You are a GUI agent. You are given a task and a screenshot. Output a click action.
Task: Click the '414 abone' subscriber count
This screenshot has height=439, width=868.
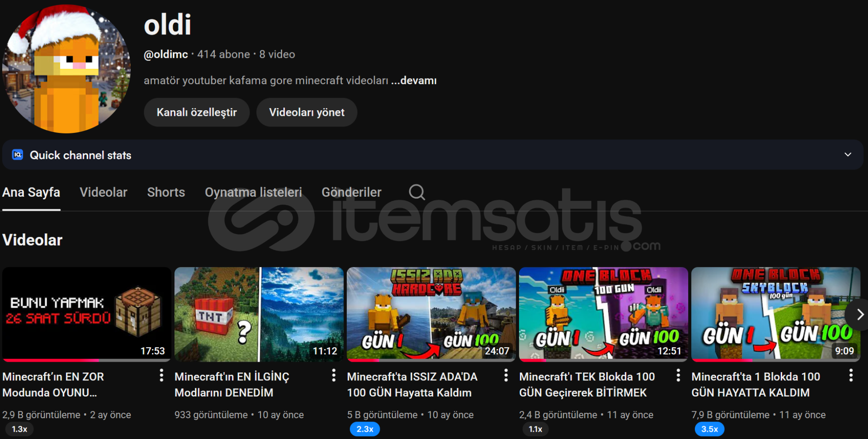223,54
